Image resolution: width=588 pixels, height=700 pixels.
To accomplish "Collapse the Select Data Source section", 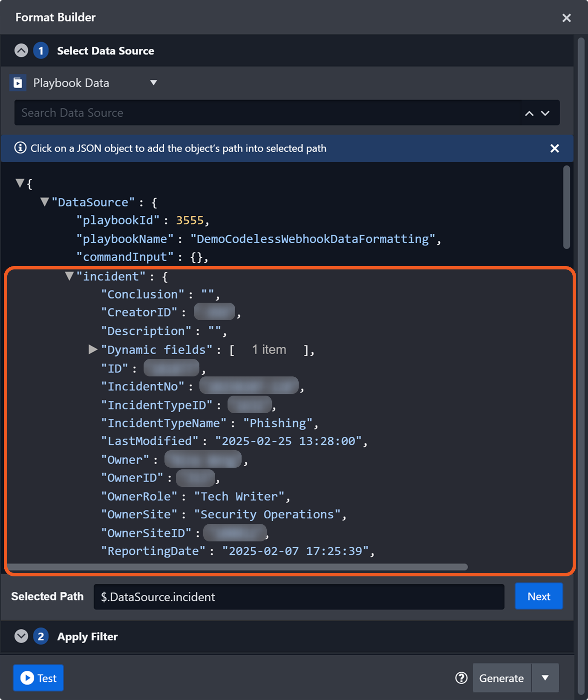I will tap(21, 51).
